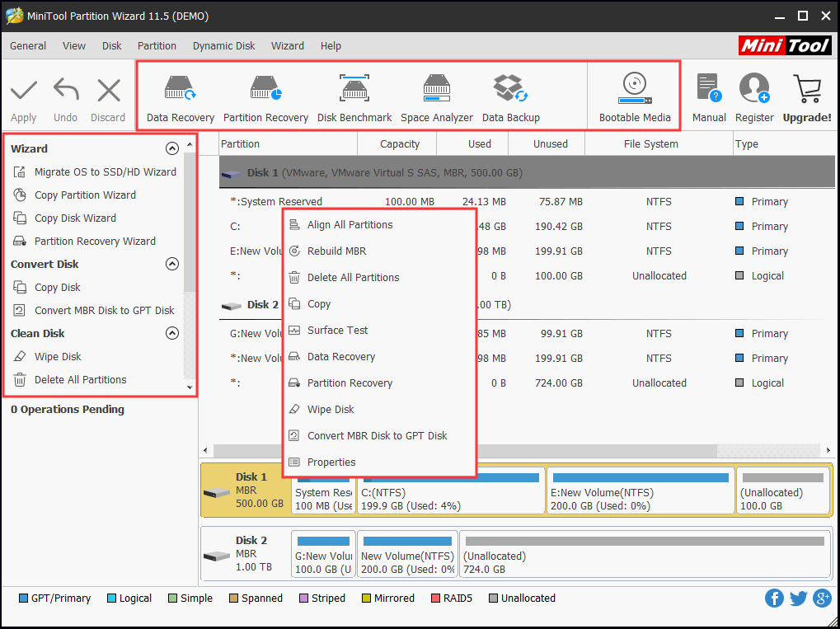
Task: Launch Partition Recovery toolbar tool
Action: click(x=265, y=97)
